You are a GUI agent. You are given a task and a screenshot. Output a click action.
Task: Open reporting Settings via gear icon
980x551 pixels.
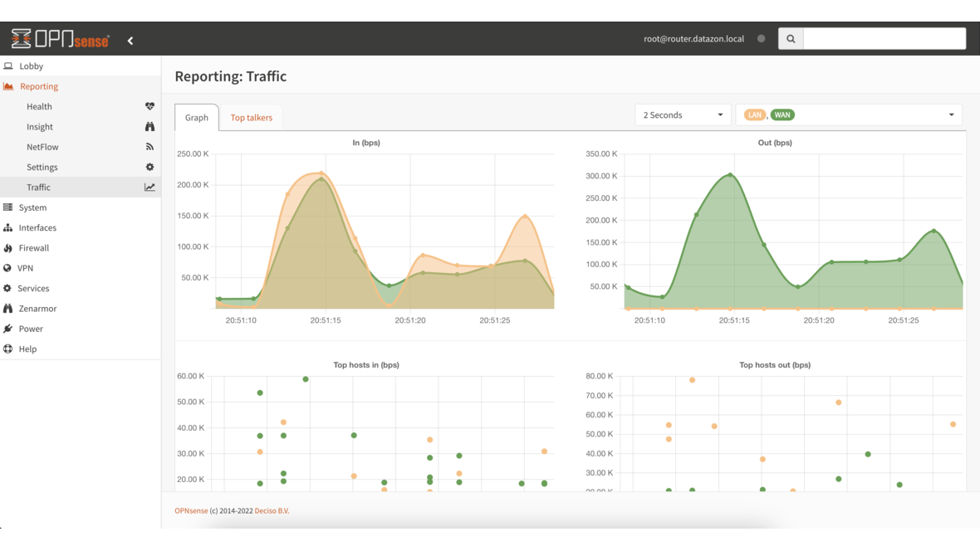149,167
